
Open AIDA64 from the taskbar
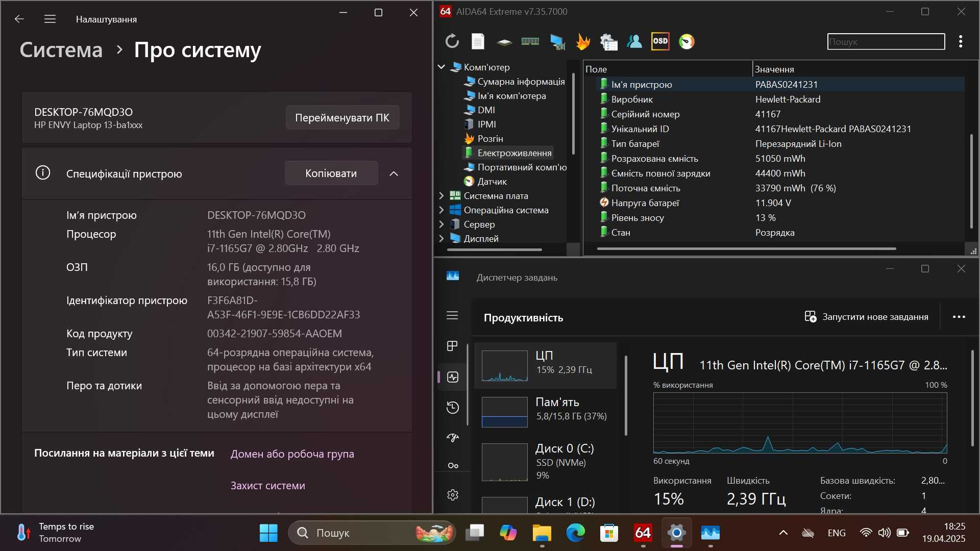pyautogui.click(x=643, y=533)
